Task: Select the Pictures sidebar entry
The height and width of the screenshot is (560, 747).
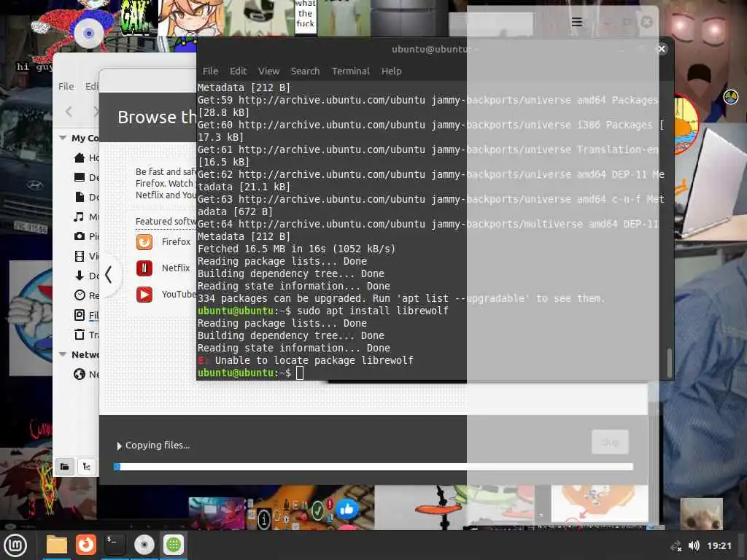Action: tap(86, 236)
